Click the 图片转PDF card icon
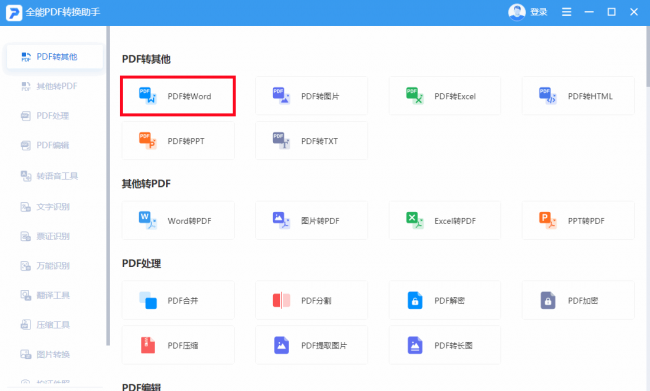 (x=281, y=220)
